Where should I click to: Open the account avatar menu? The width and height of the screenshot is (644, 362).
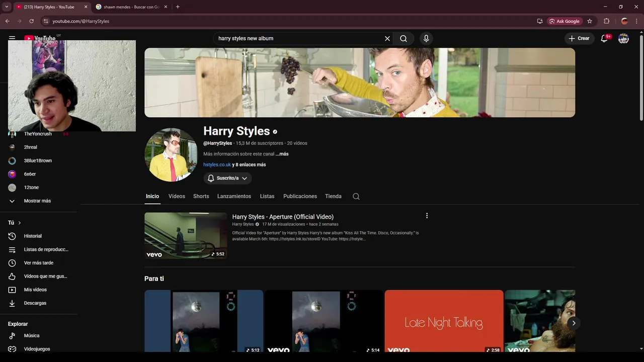point(623,38)
